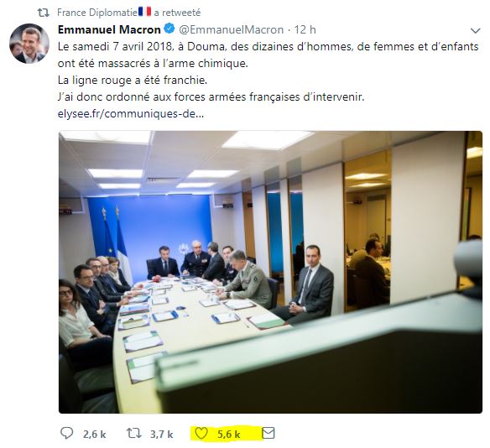Click the 3,7 k retweets count

point(162,435)
